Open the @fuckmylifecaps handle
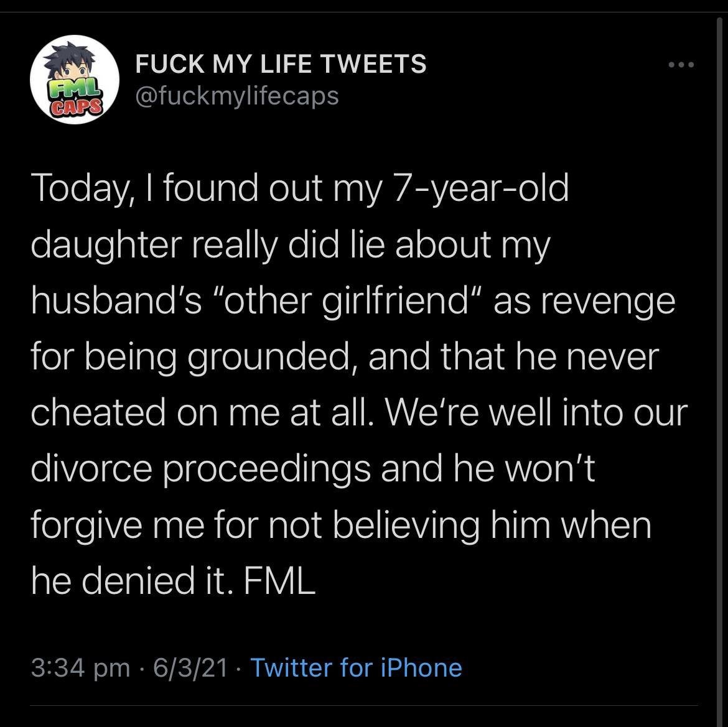The height and width of the screenshot is (727, 728). coord(237,95)
